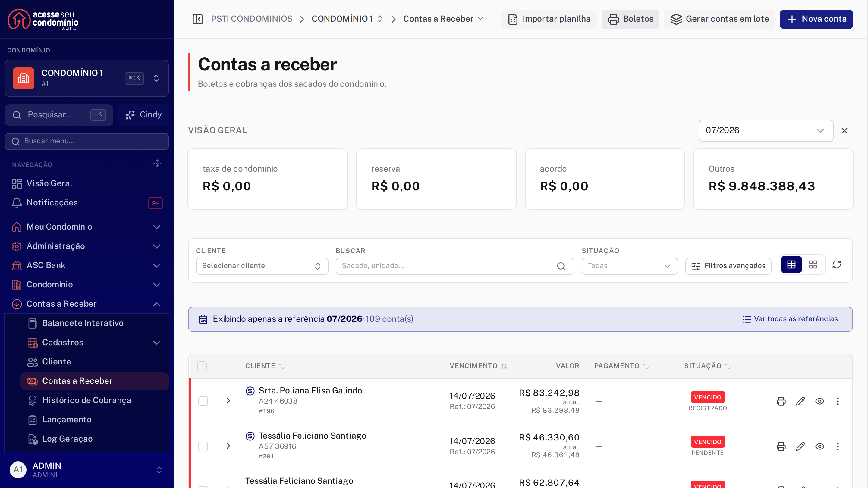Open the Cindy AI assistant
The image size is (868, 488).
143,115
